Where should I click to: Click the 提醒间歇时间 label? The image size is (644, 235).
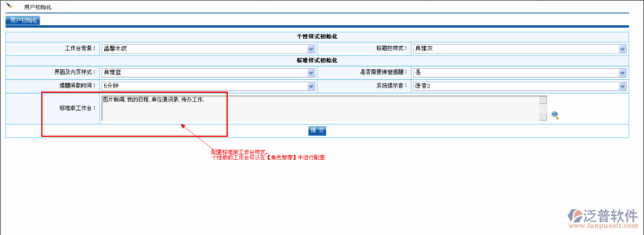click(78, 86)
